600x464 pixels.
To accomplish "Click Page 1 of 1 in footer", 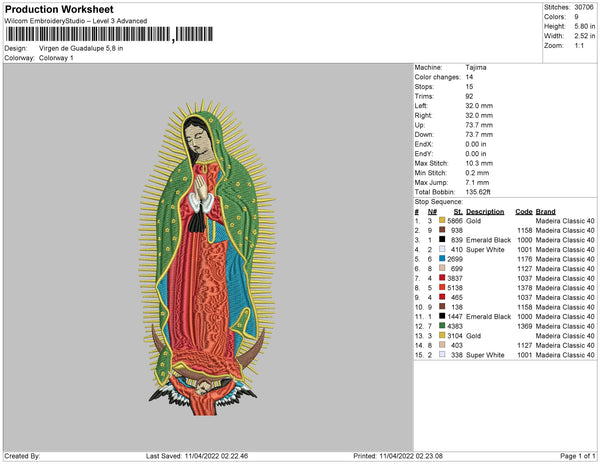I will point(577,456).
